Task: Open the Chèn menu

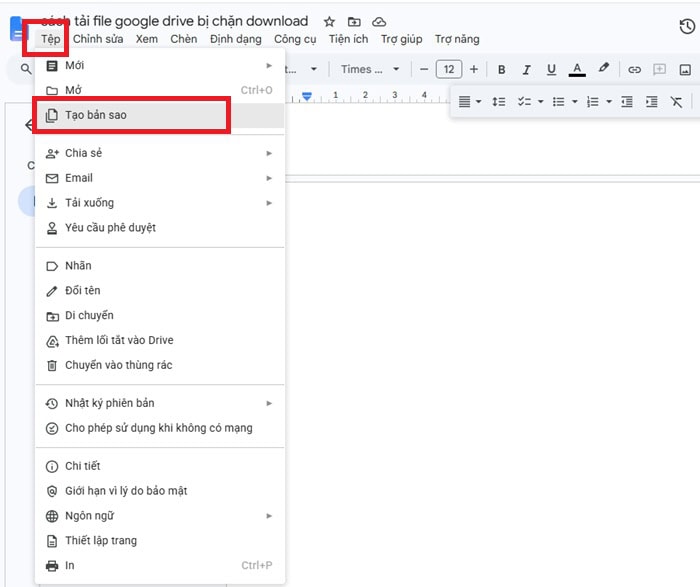Action: [183, 39]
